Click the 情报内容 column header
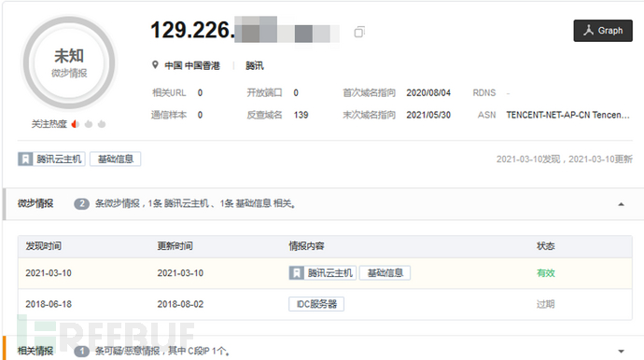644x360 pixels. click(x=306, y=246)
